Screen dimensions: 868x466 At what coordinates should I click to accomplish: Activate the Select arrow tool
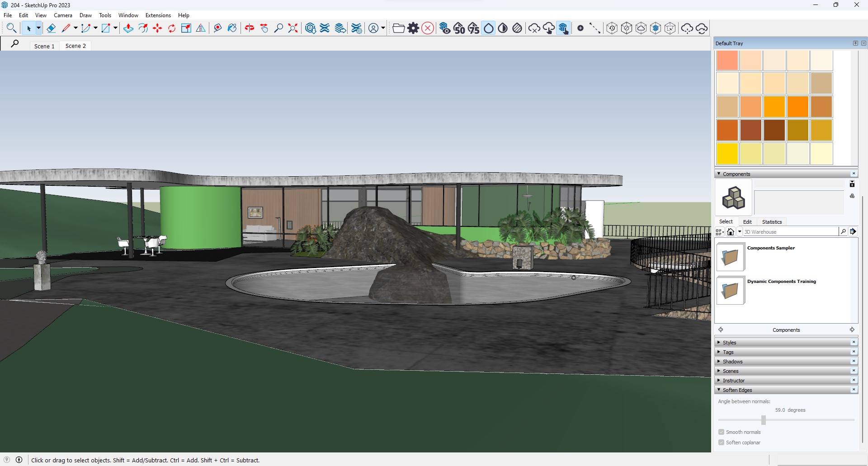coord(30,28)
